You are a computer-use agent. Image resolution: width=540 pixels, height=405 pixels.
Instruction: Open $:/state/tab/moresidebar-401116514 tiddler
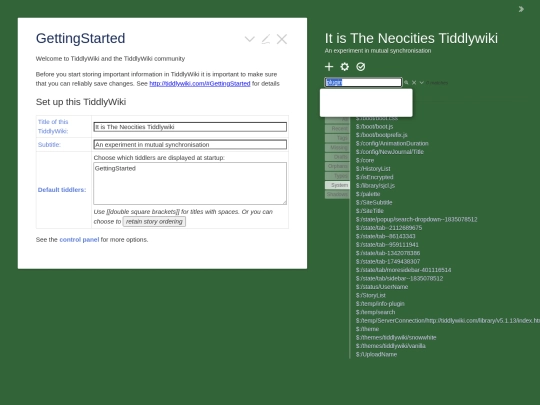(x=403, y=270)
